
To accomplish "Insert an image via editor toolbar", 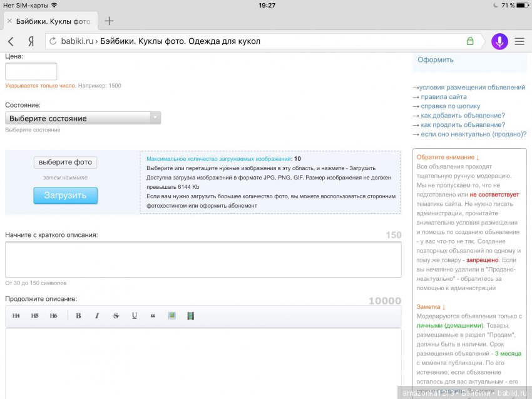I will 171,316.
